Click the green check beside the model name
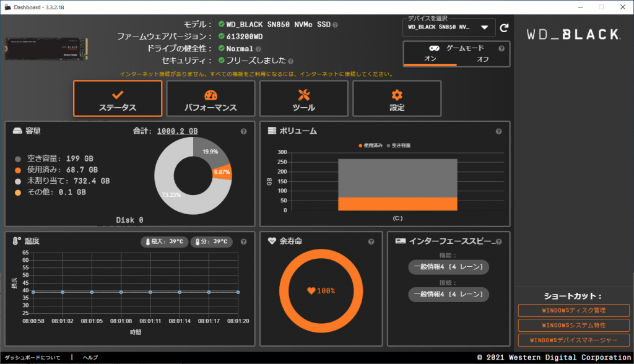This screenshot has width=634, height=364. coord(221,24)
